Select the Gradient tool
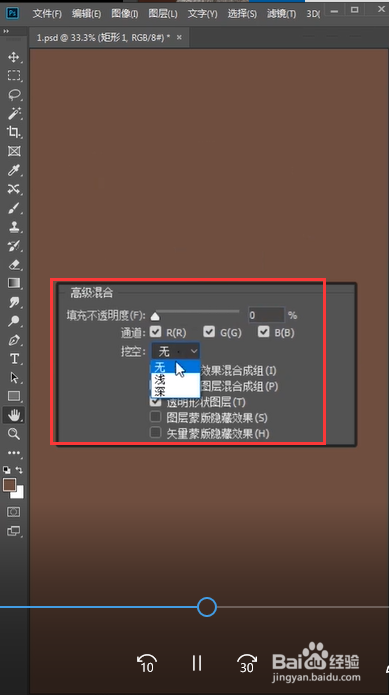This screenshot has width=389, height=695. [14, 283]
